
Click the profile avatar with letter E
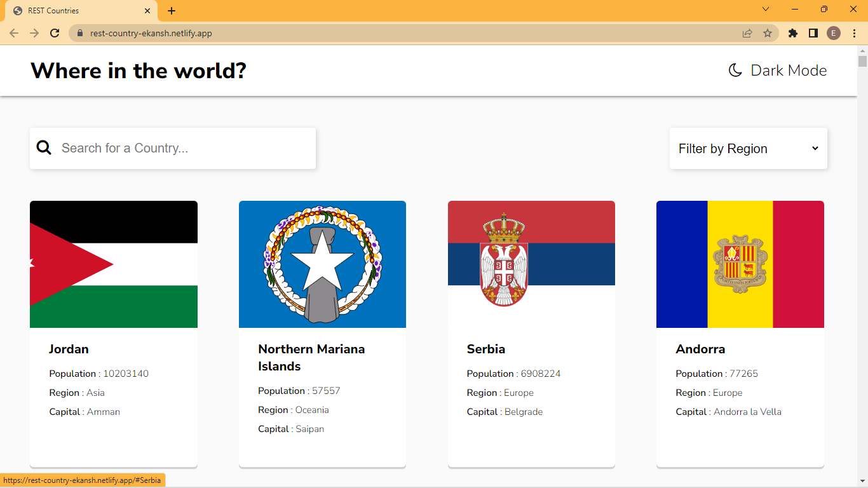pyautogui.click(x=833, y=32)
